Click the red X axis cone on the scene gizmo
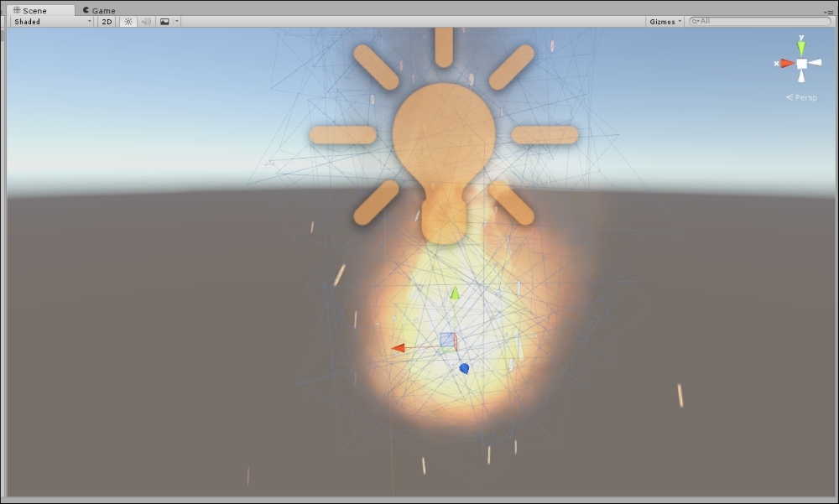Screen dimensions: 839x504 (787, 62)
